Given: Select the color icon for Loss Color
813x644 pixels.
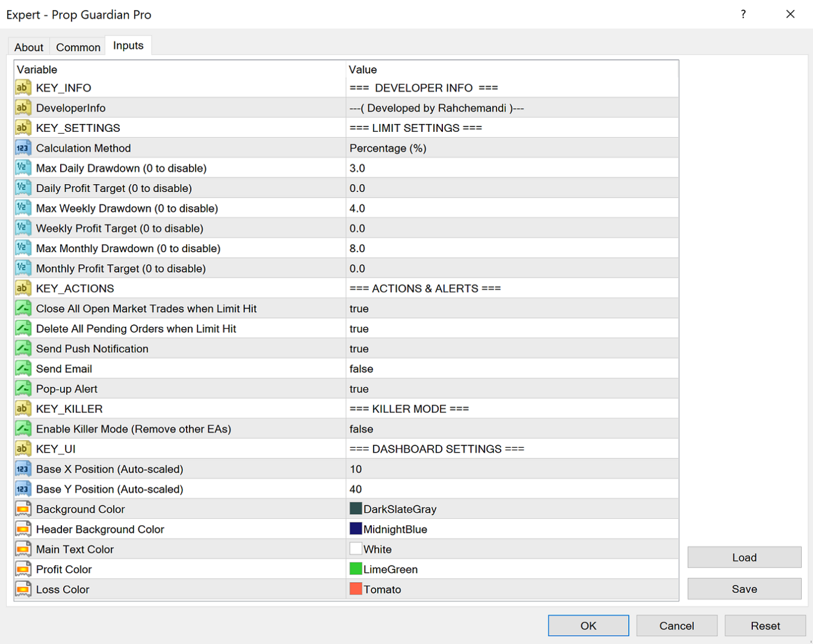Looking at the screenshot, I should 23,589.
